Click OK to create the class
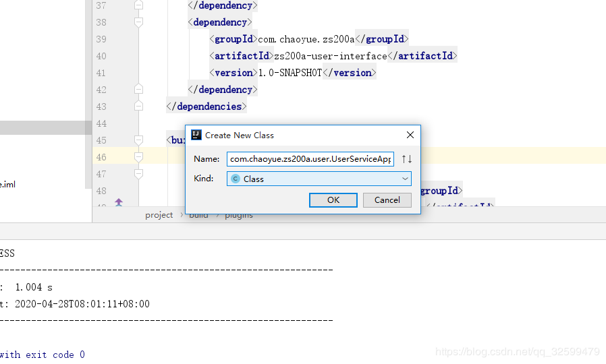This screenshot has width=606, height=364. pos(333,200)
